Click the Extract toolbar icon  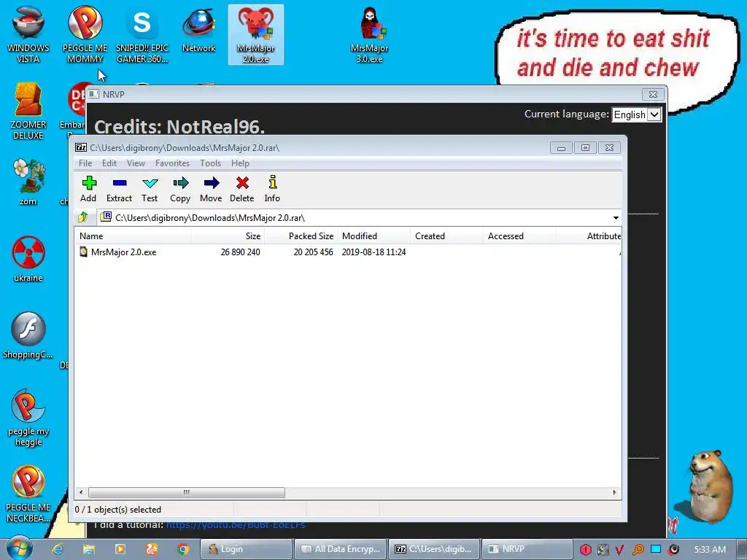pyautogui.click(x=119, y=189)
